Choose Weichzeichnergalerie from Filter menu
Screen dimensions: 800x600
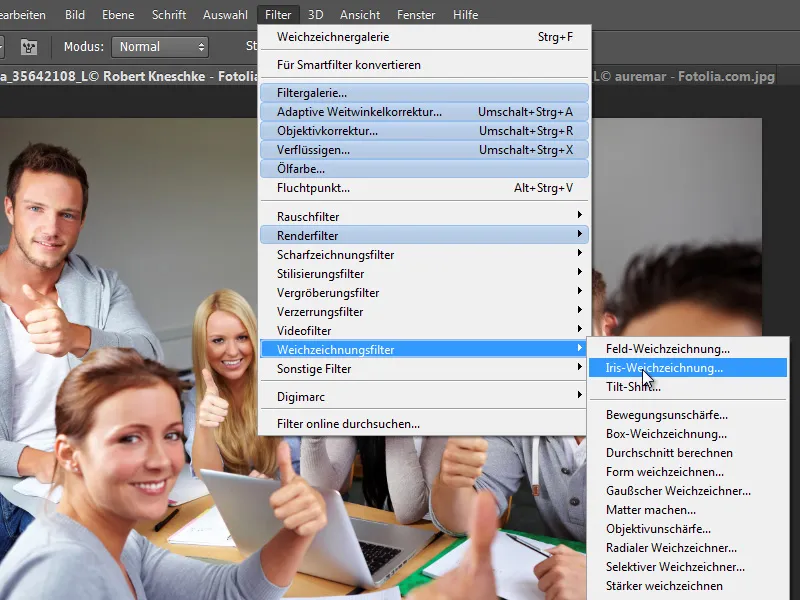424,37
